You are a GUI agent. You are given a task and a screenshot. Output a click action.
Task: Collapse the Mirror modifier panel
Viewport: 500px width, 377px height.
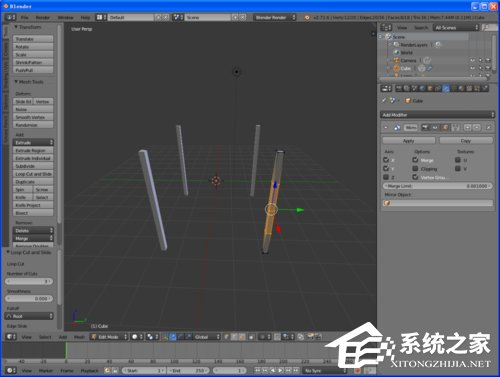tap(386, 127)
